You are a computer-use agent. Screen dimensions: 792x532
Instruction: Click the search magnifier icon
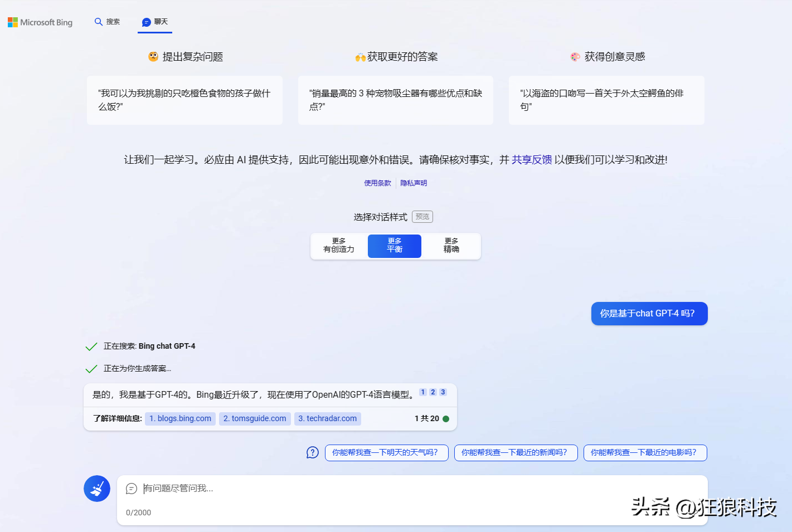[99, 22]
